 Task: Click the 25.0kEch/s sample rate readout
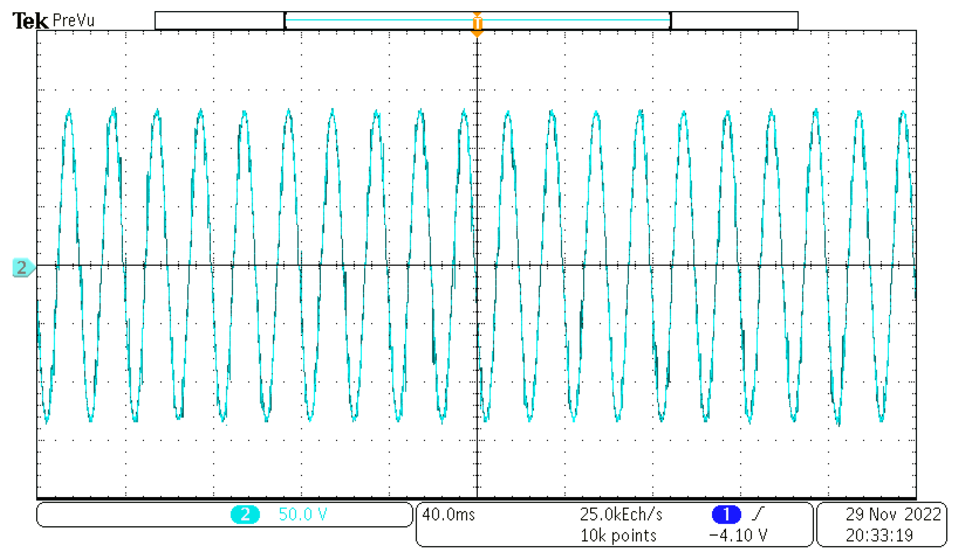pyautogui.click(x=621, y=515)
